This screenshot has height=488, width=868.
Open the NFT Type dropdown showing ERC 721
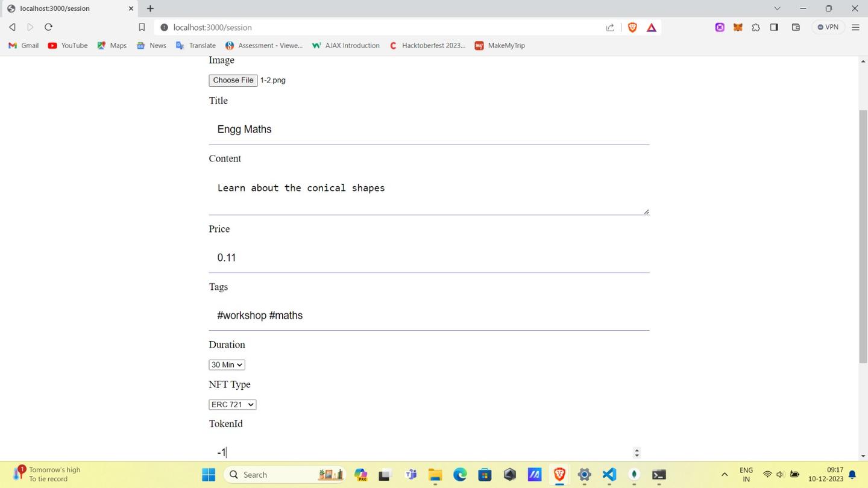pyautogui.click(x=233, y=404)
